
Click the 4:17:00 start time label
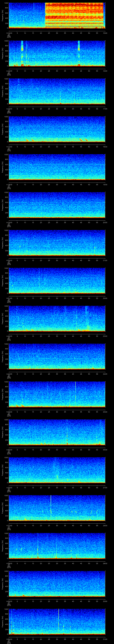pos(9,147)
